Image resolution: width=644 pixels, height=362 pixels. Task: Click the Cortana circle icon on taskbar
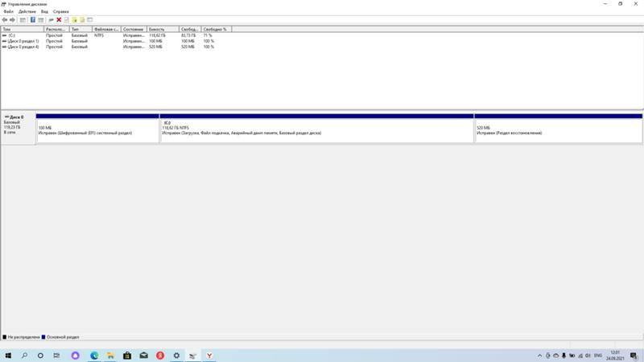[40, 356]
